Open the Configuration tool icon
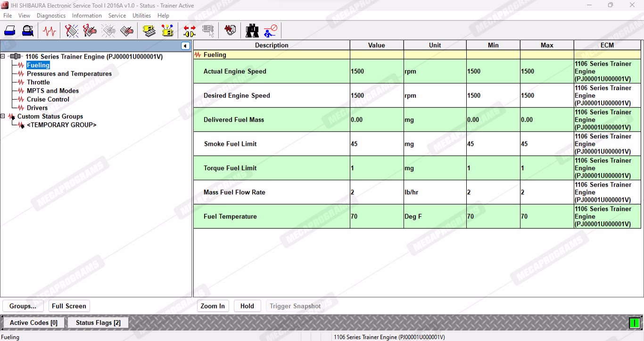644x341 pixels. [167, 31]
